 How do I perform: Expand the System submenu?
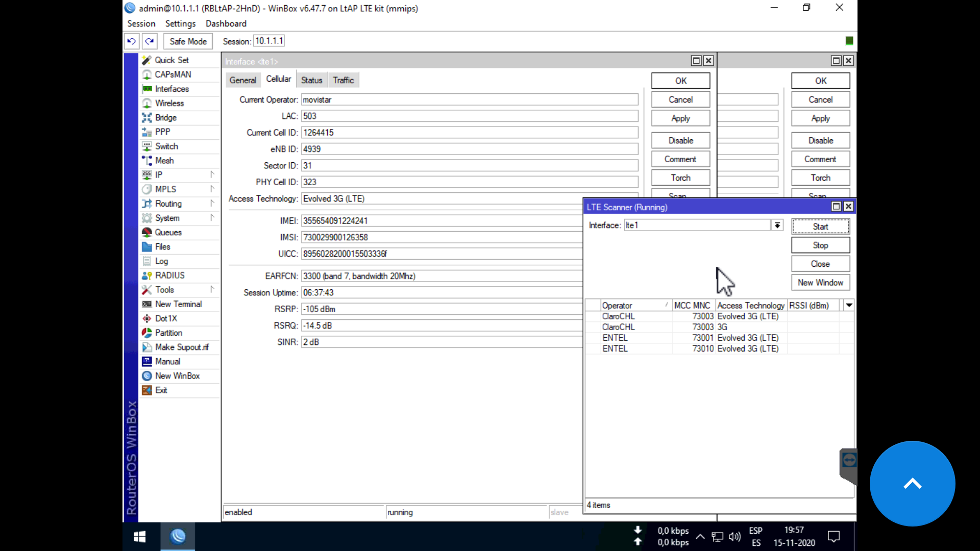(x=212, y=218)
